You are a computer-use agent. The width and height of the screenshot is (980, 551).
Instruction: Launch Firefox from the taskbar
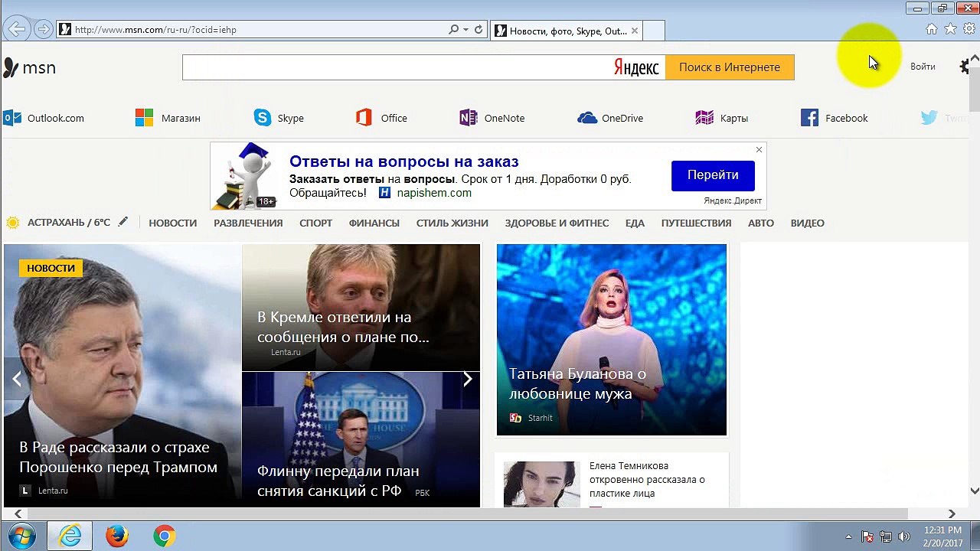[117, 536]
